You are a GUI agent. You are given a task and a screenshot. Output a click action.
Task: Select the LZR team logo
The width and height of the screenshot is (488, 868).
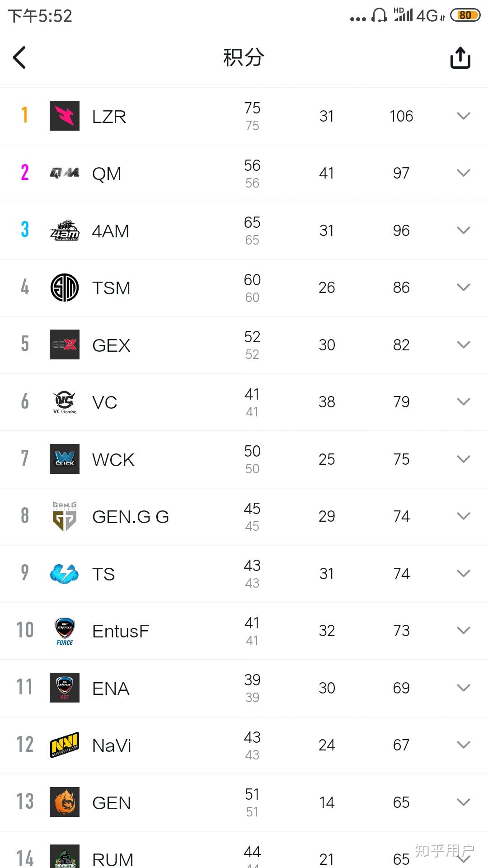click(x=64, y=116)
